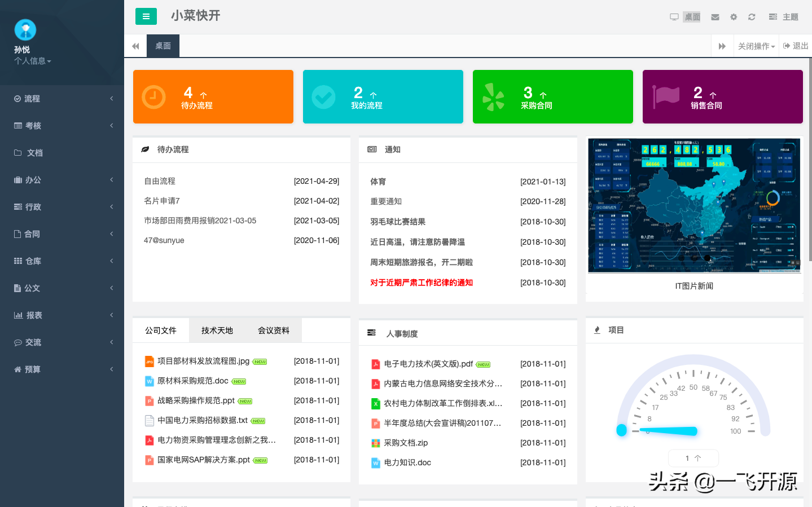
Task: Click the IT图片新闻 dashboard thumbnail
Action: click(694, 206)
